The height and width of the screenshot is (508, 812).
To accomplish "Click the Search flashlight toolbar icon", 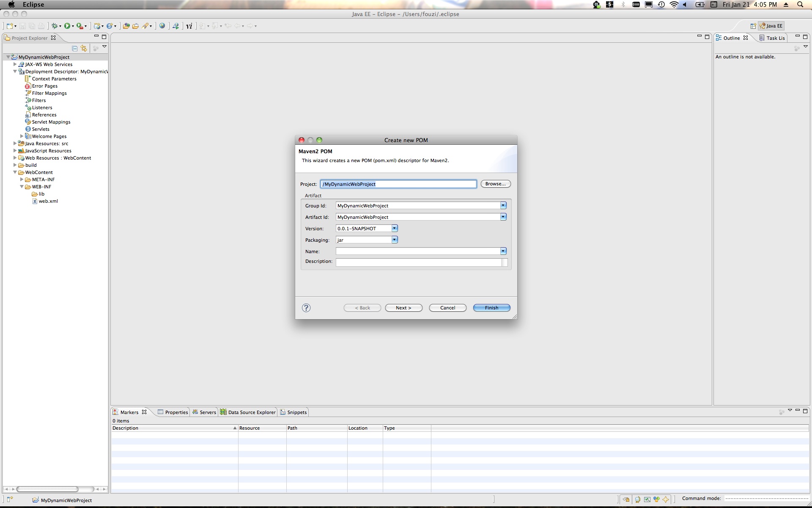I will [x=145, y=26].
